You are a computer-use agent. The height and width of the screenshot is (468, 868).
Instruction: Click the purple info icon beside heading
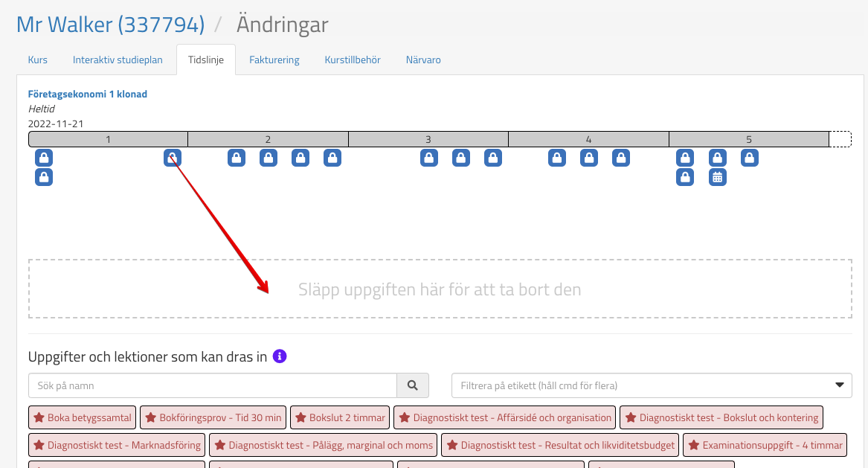[280, 356]
